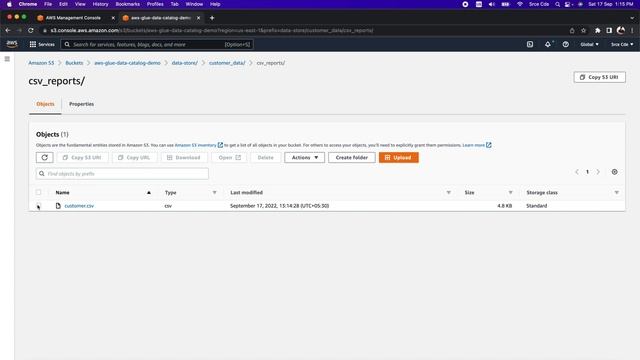The width and height of the screenshot is (640, 360).
Task: Open the Actions dropdown
Action: coord(304,158)
